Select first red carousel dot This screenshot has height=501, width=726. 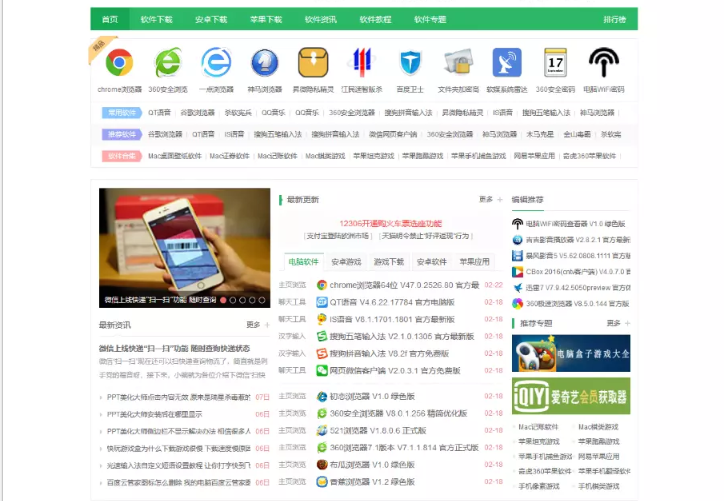click(x=223, y=300)
